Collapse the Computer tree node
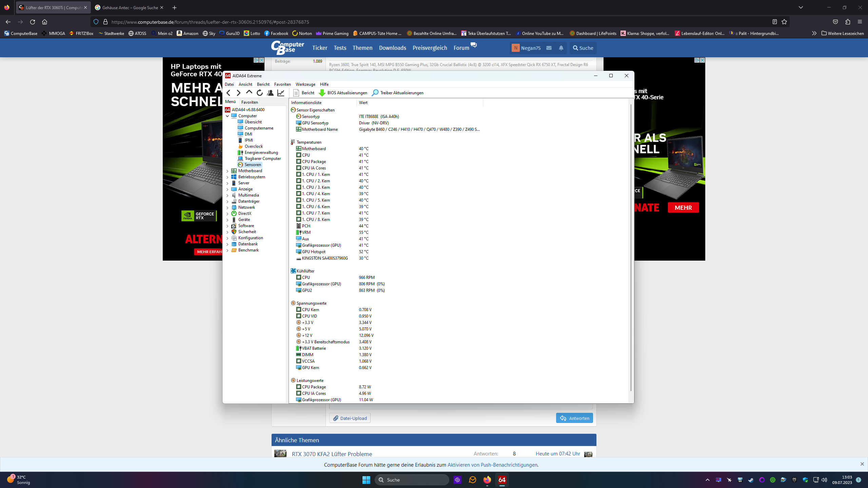Image resolution: width=868 pixels, height=488 pixels. click(x=228, y=116)
